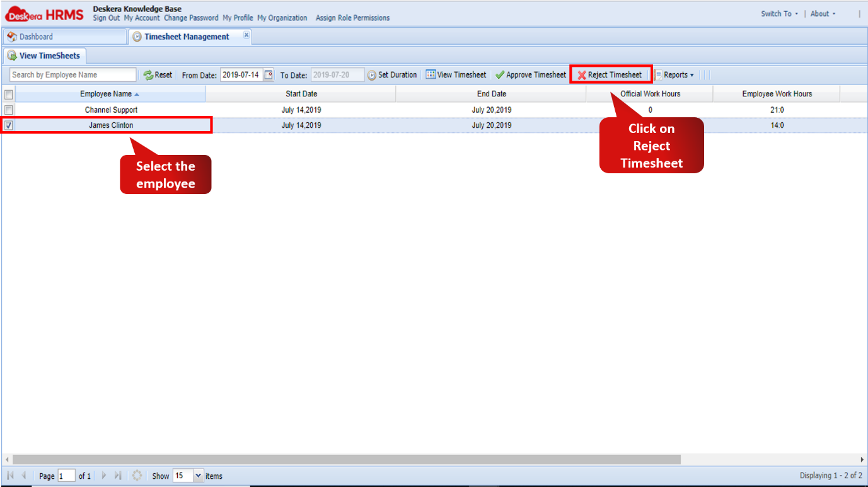Open the Reports dropdown
The image size is (868, 487).
tap(676, 74)
